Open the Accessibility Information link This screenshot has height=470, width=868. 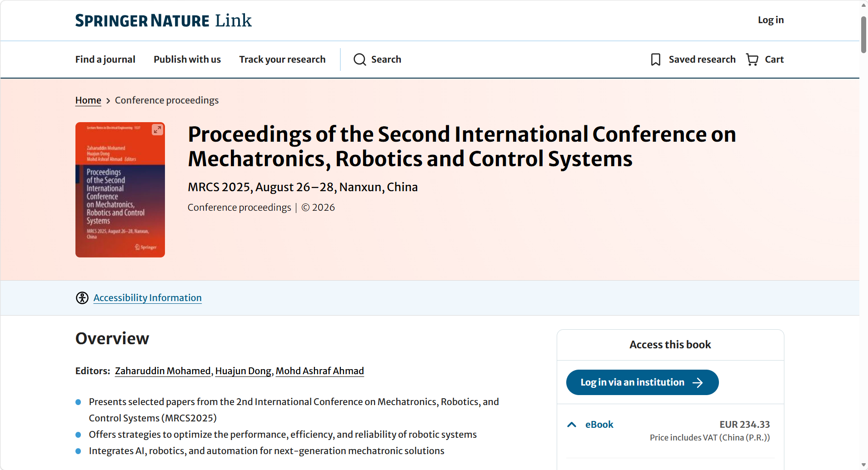coord(147,298)
